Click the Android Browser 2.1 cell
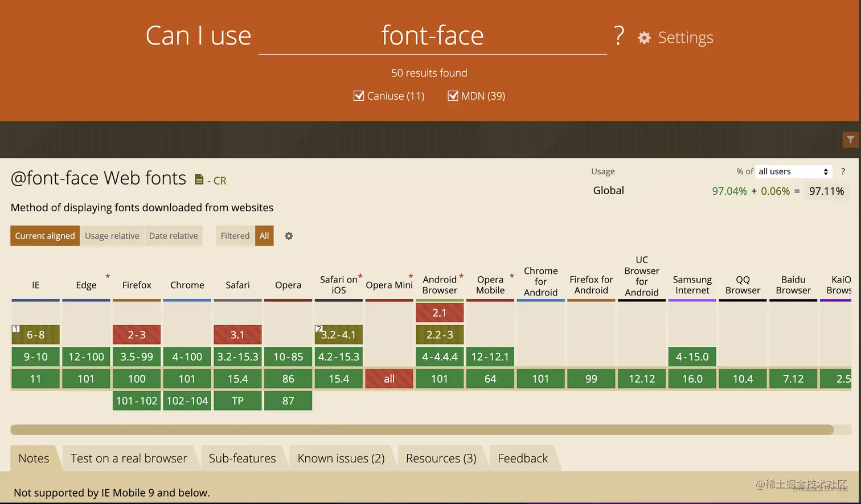This screenshot has height=504, width=861. [x=440, y=313]
